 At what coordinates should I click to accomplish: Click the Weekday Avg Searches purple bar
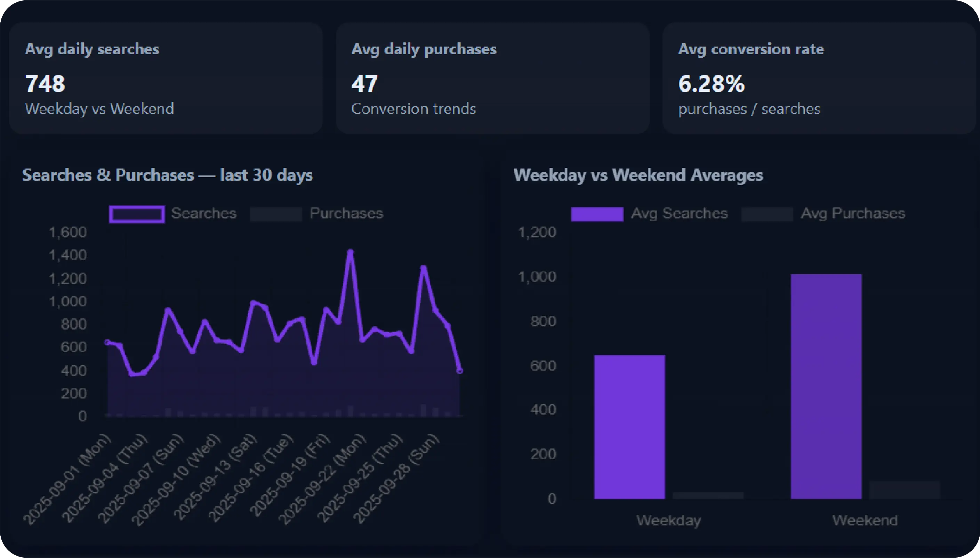629,427
